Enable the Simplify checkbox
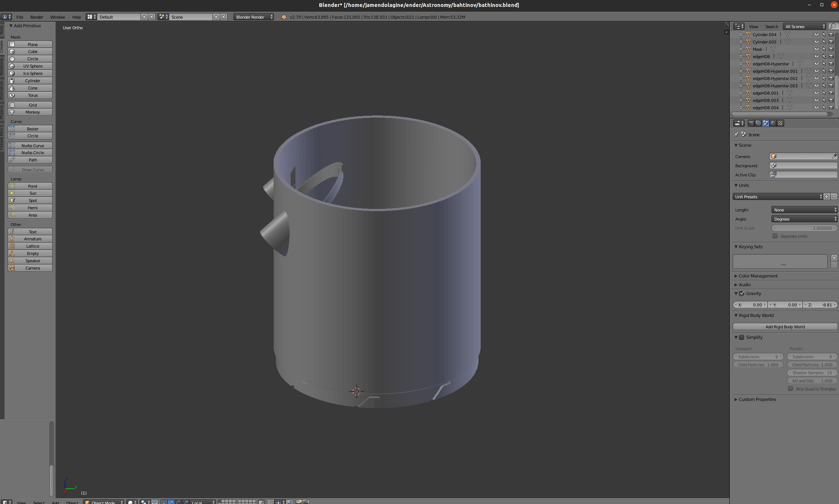This screenshot has height=504, width=839. [741, 337]
